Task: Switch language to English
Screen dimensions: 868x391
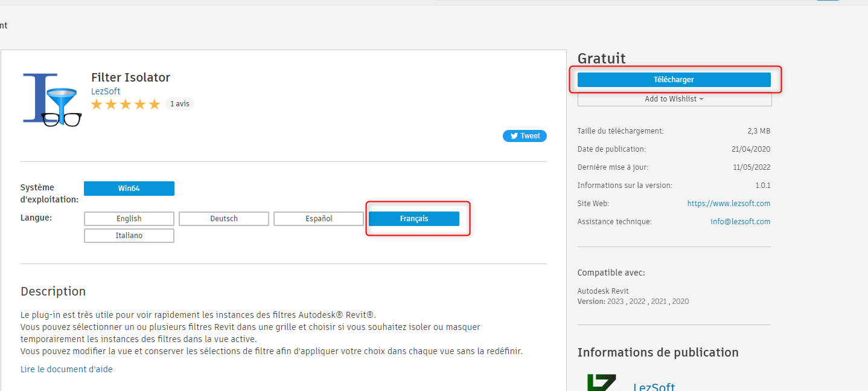Action: coord(129,219)
